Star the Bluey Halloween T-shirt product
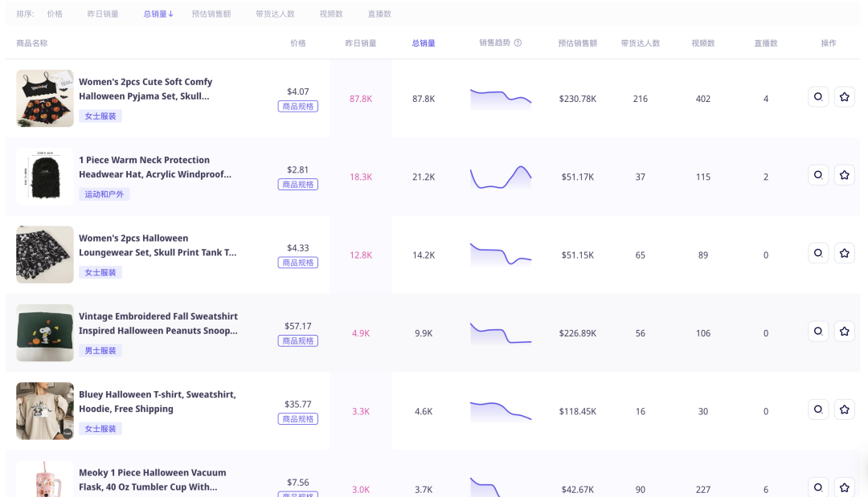The height and width of the screenshot is (497, 868). tap(844, 410)
